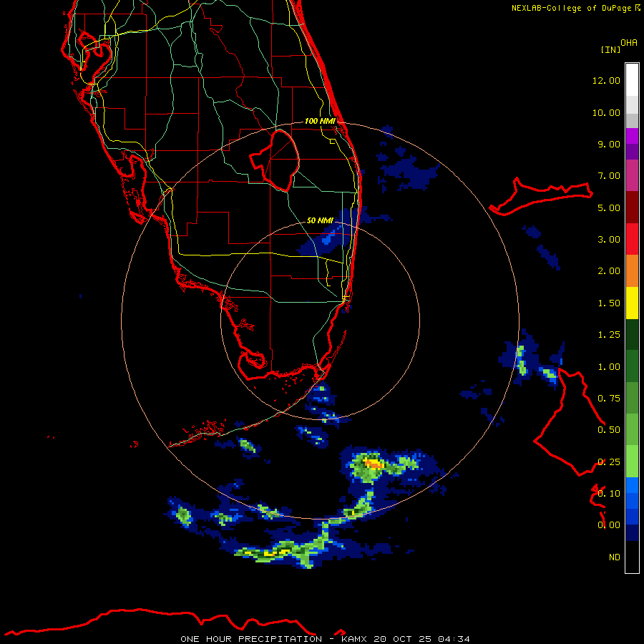644x644 pixels.
Task: Click the black ND swatch at legend bottom
Action: (x=632, y=557)
